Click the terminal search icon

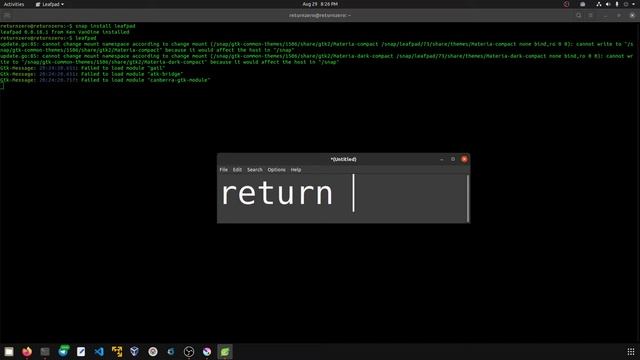578,16
